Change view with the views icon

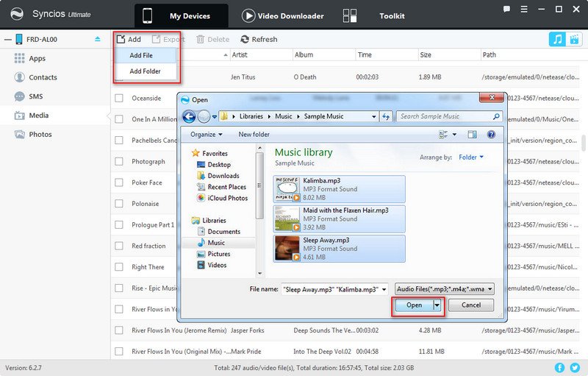[443, 135]
